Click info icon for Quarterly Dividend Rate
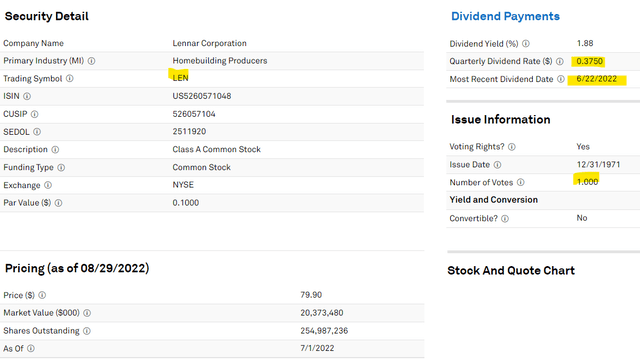Image resolution: width=640 pixels, height=361 pixels. coord(560,61)
